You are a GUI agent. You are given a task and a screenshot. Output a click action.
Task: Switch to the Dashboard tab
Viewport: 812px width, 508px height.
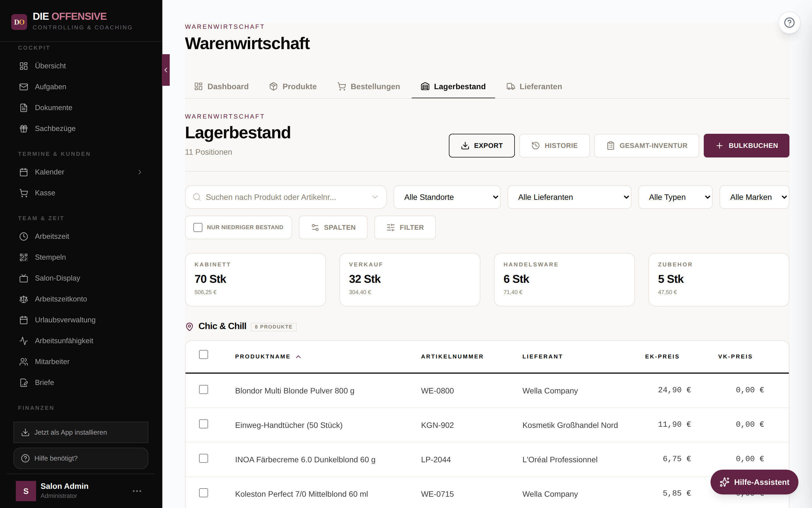[x=221, y=86]
